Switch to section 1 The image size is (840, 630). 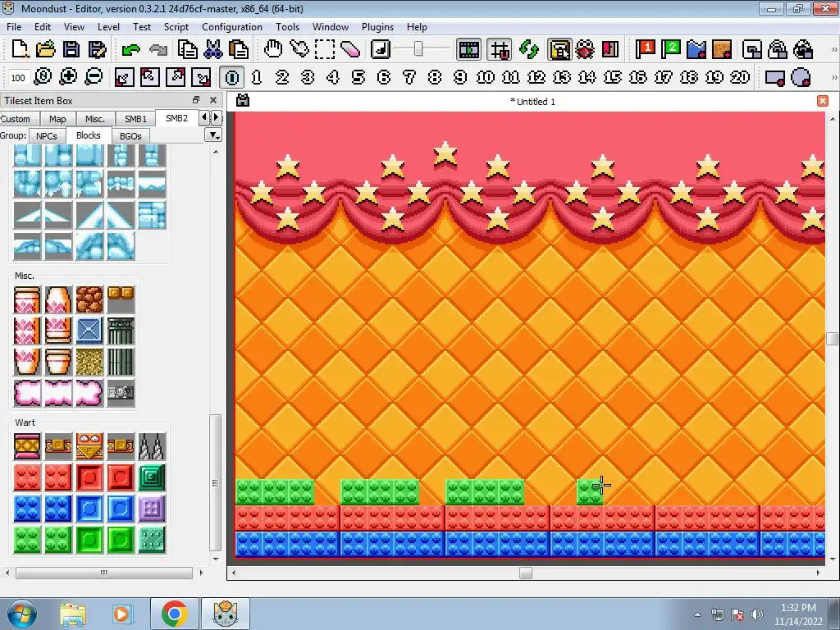257,77
